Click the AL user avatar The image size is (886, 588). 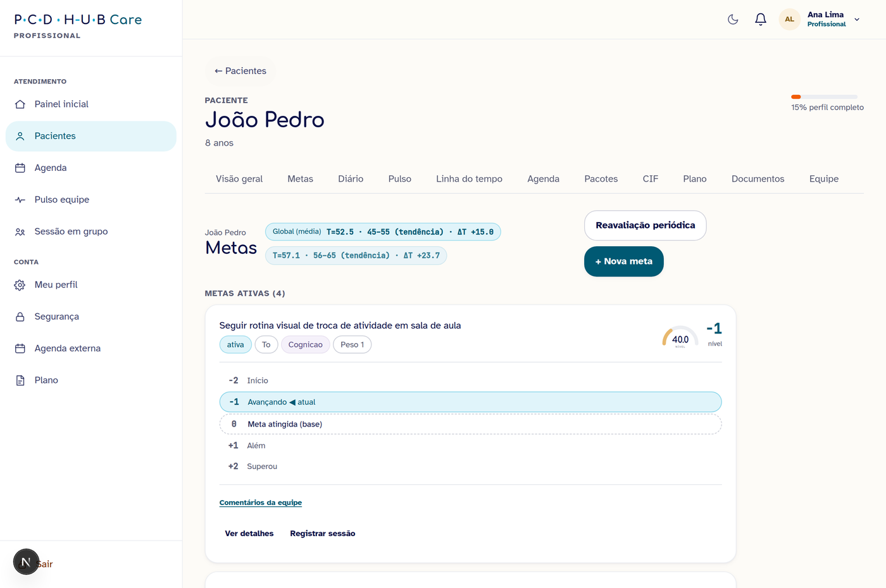pyautogui.click(x=789, y=19)
